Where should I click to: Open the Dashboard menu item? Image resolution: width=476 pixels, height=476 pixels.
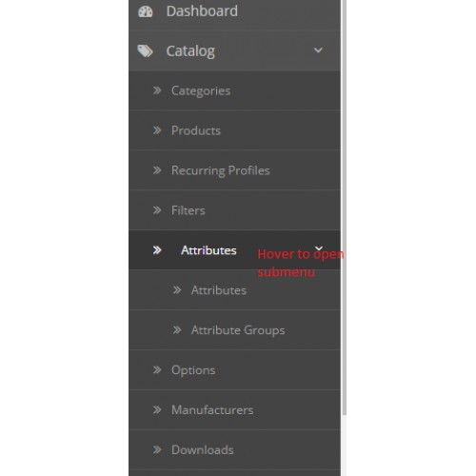click(235, 13)
